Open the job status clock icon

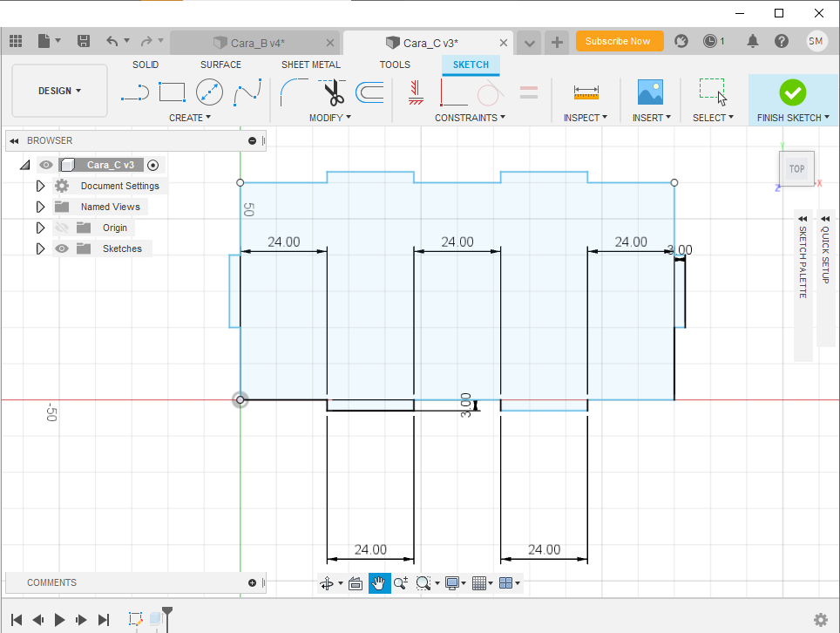coord(710,41)
